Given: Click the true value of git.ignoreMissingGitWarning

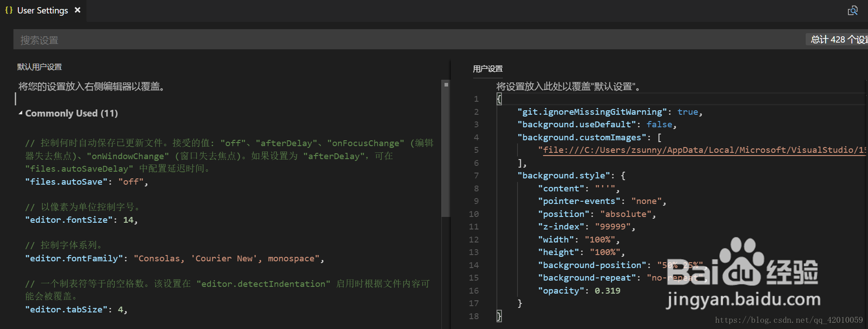Looking at the screenshot, I should [x=687, y=112].
